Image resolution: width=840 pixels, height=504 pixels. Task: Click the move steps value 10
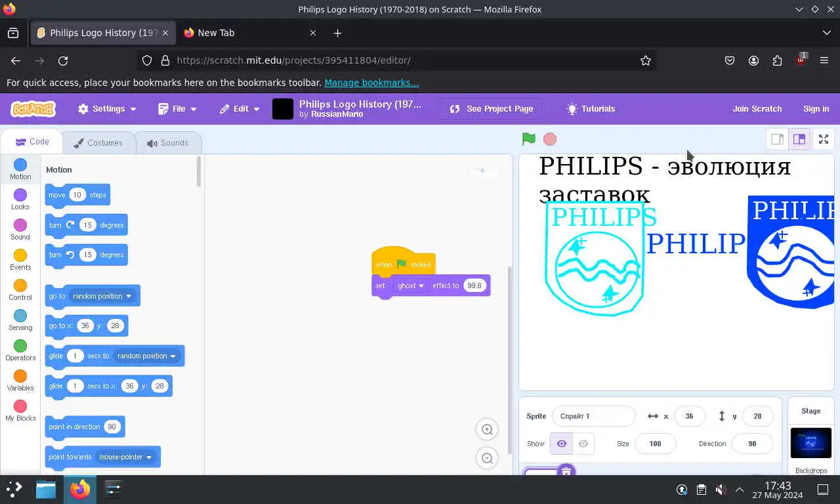(77, 195)
